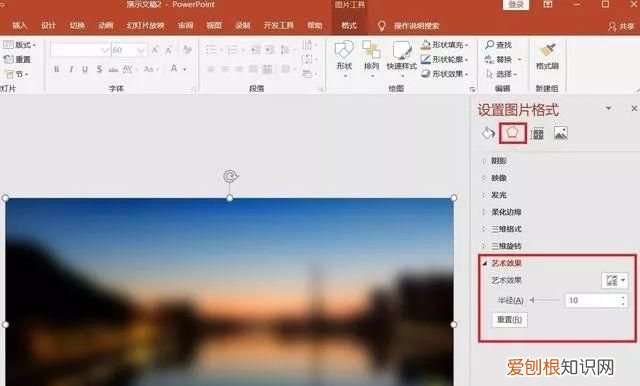
Task: Switch to the 动画 Animations tab
Action: click(105, 26)
